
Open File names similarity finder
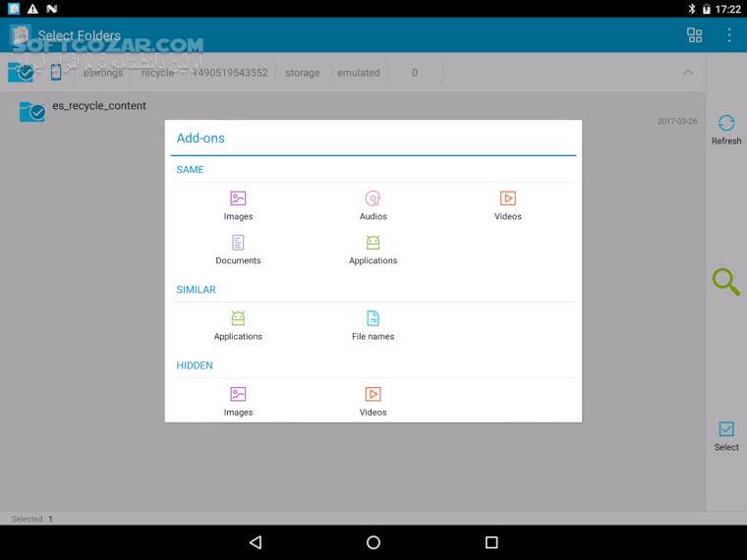pos(373,325)
